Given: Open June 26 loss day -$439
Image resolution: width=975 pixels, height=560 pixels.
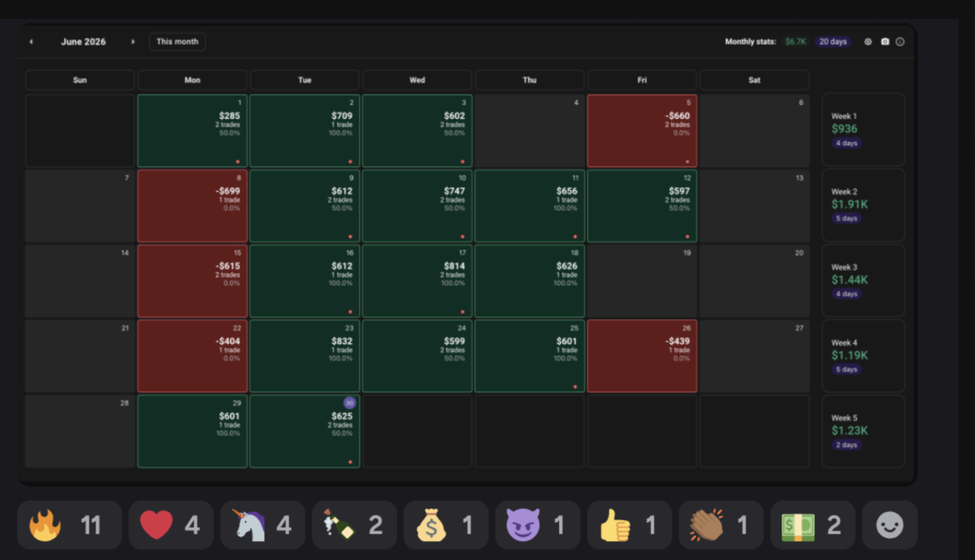Looking at the screenshot, I should [x=642, y=357].
